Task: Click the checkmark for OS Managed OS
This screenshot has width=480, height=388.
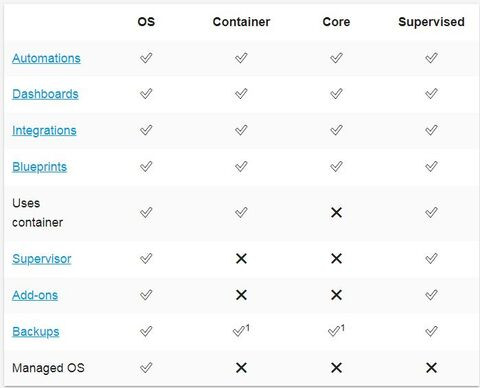Action: click(146, 368)
